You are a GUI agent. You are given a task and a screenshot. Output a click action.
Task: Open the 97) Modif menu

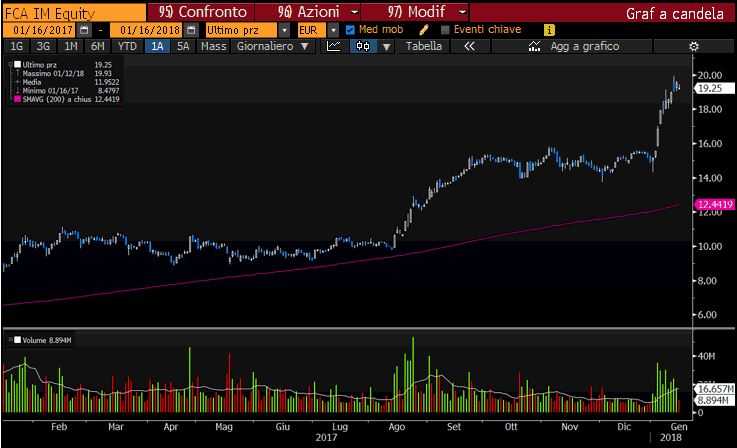[x=416, y=12]
